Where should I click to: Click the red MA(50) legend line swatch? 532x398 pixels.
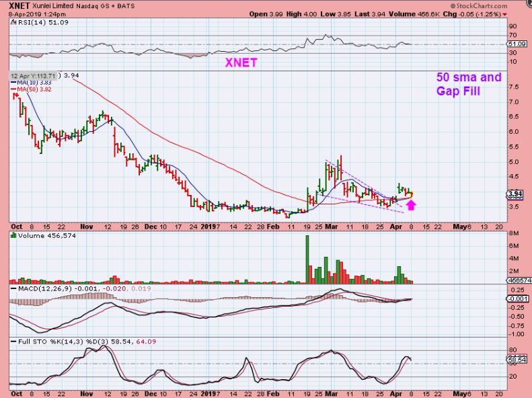(13, 89)
